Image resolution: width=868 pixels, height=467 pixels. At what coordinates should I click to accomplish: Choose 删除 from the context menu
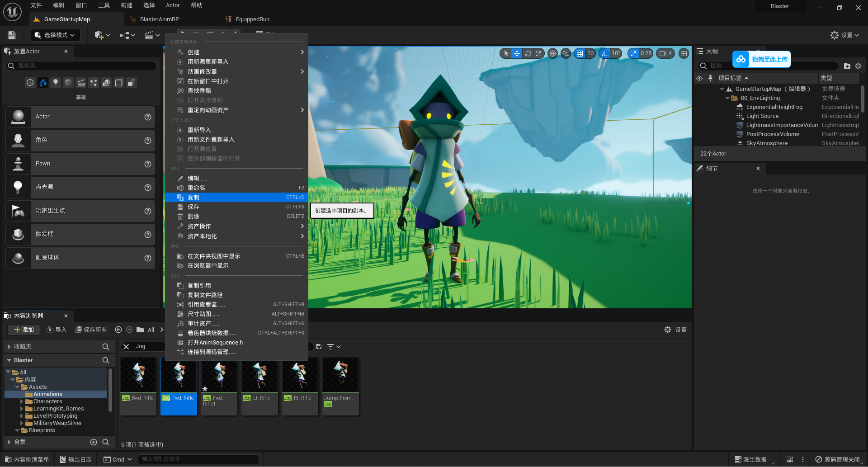(236, 216)
